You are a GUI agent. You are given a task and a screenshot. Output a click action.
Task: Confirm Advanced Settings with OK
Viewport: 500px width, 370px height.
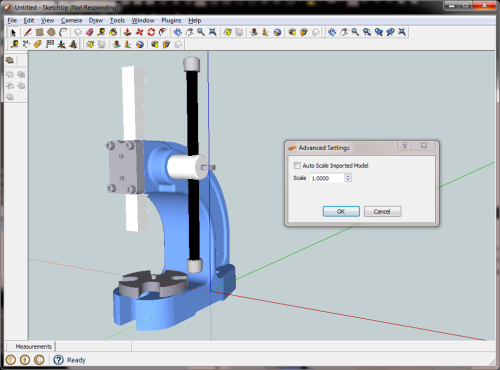click(x=341, y=211)
